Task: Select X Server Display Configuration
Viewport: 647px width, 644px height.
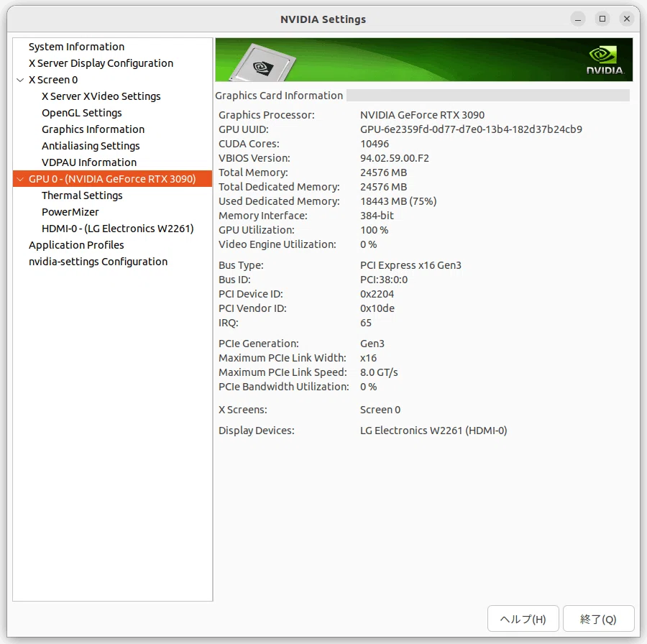Action: pos(101,63)
